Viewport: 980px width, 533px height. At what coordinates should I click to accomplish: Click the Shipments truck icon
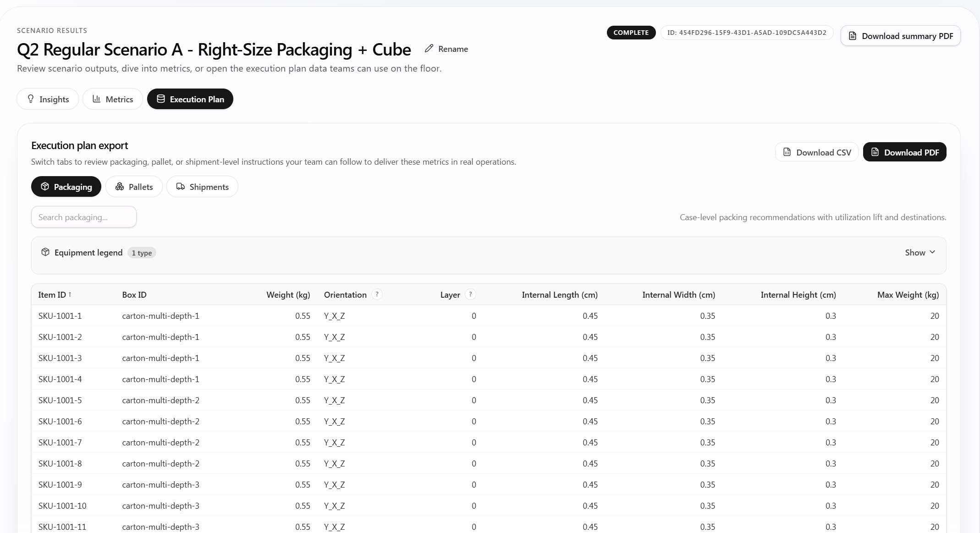click(181, 186)
